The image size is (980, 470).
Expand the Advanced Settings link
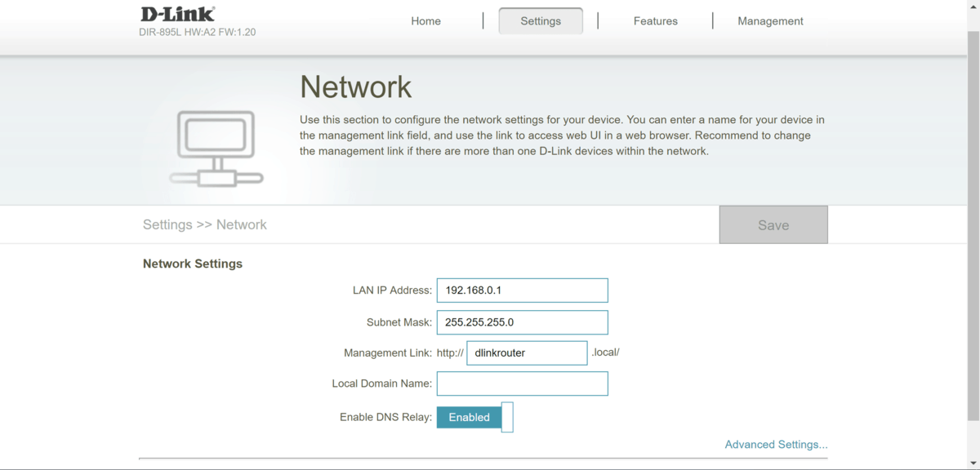pos(776,445)
